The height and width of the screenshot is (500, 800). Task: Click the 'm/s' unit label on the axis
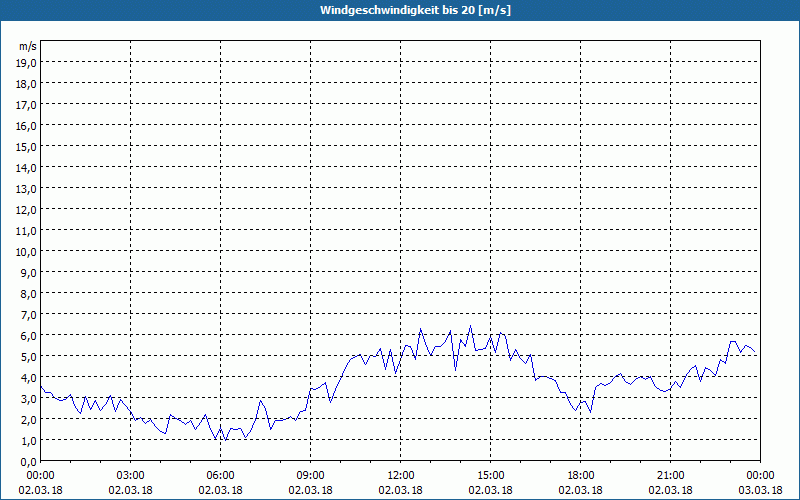tap(28, 46)
